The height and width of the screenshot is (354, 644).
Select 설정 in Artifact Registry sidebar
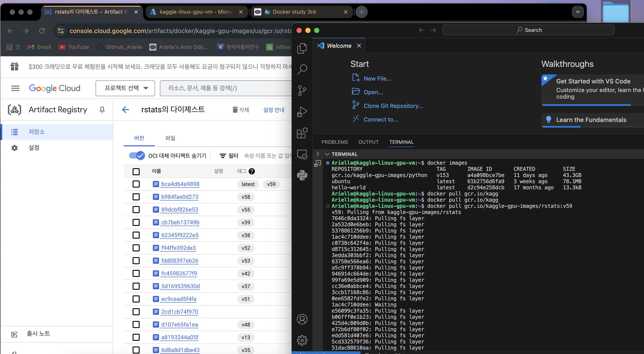click(x=57, y=148)
